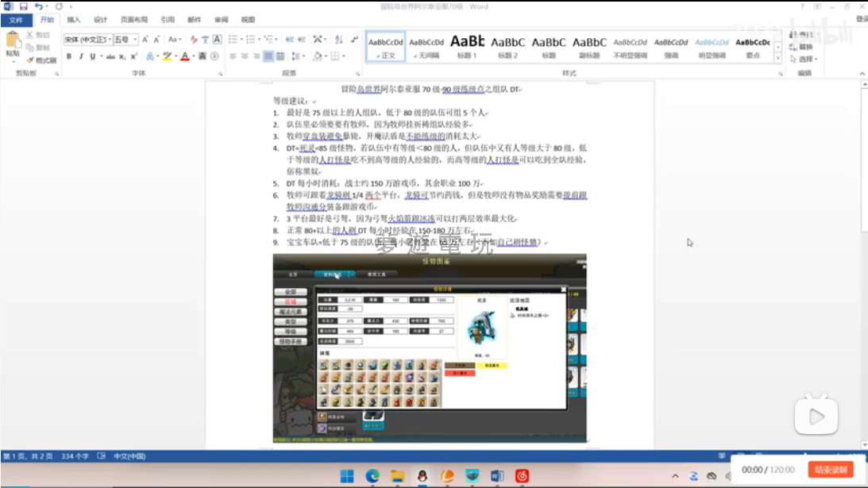The height and width of the screenshot is (488, 868).
Task: Toggle bold formatting with the B button
Action: pyautogui.click(x=69, y=56)
